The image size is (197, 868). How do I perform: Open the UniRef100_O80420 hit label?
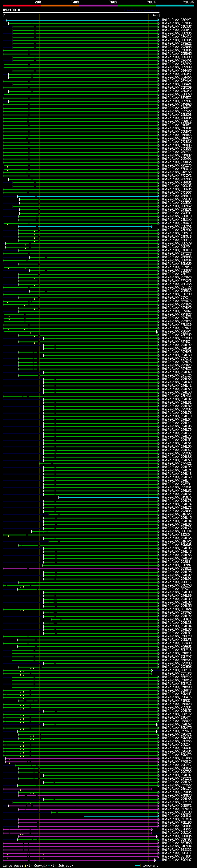tap(177, 37)
